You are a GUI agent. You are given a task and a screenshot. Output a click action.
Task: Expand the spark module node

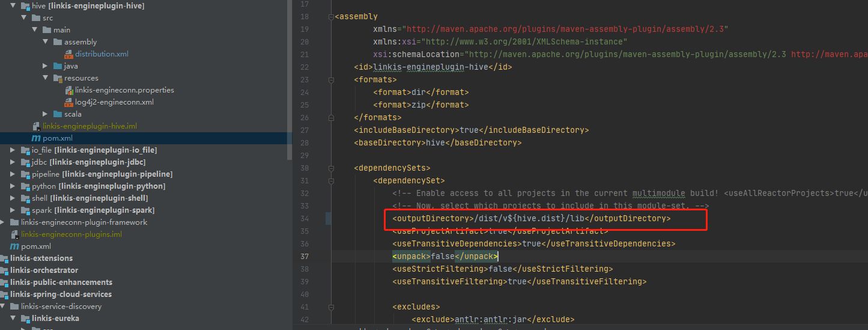pyautogui.click(x=13, y=210)
